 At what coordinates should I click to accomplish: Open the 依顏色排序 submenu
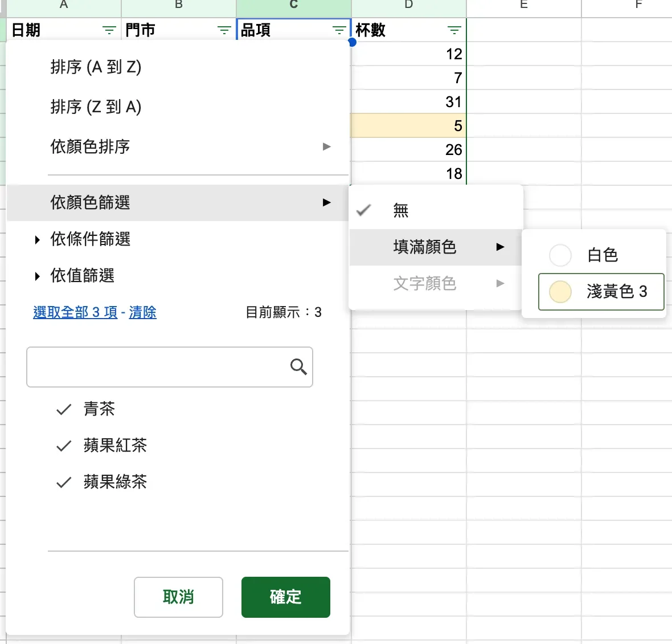(x=178, y=146)
